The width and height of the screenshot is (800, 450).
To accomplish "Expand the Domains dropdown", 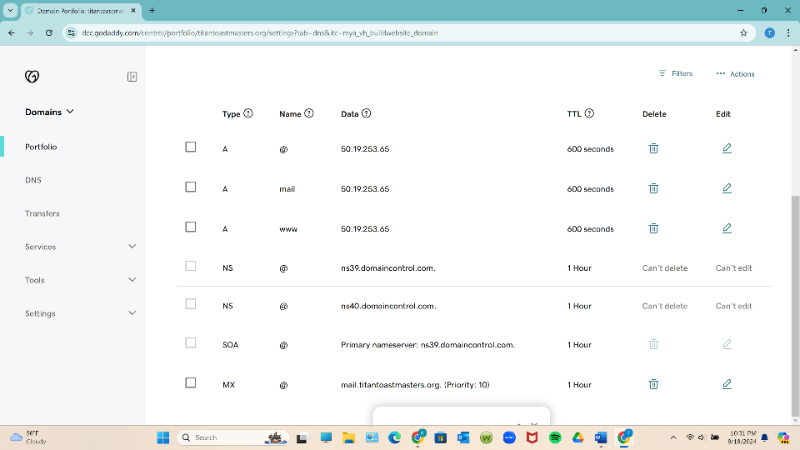I will click(49, 112).
